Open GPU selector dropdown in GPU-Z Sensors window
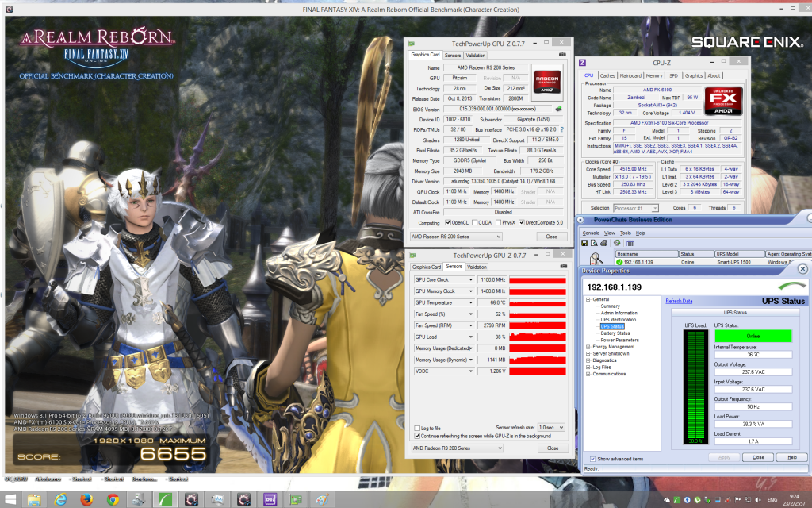 click(458, 448)
